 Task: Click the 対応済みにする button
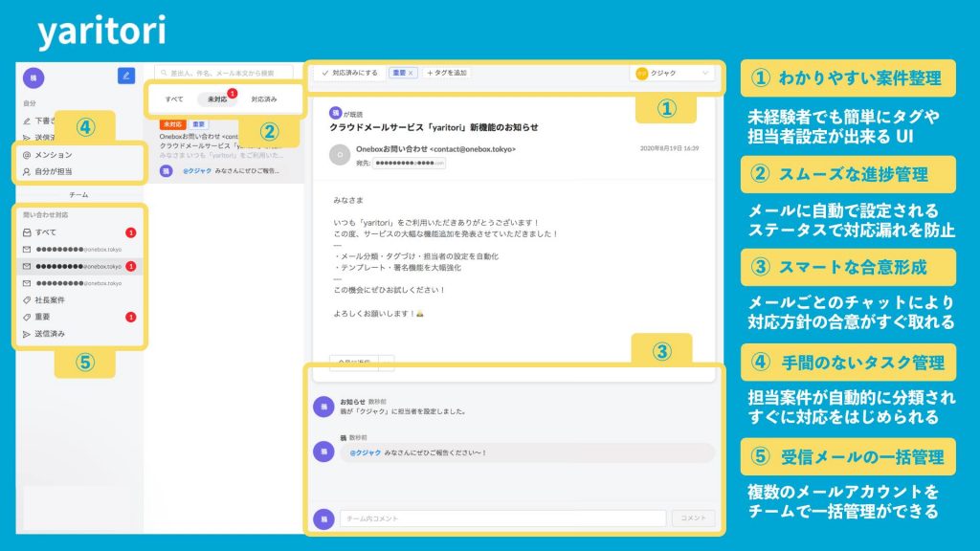349,73
